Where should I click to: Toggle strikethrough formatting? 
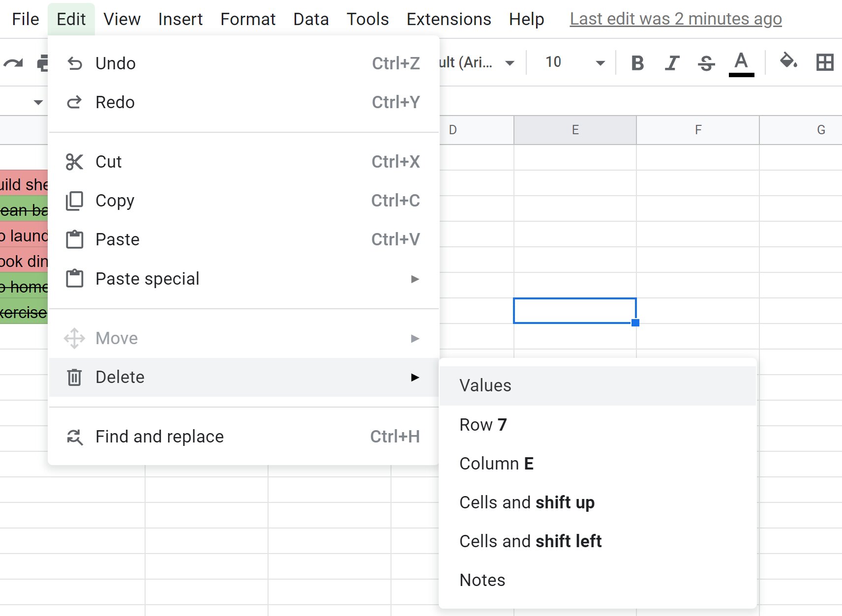click(706, 62)
